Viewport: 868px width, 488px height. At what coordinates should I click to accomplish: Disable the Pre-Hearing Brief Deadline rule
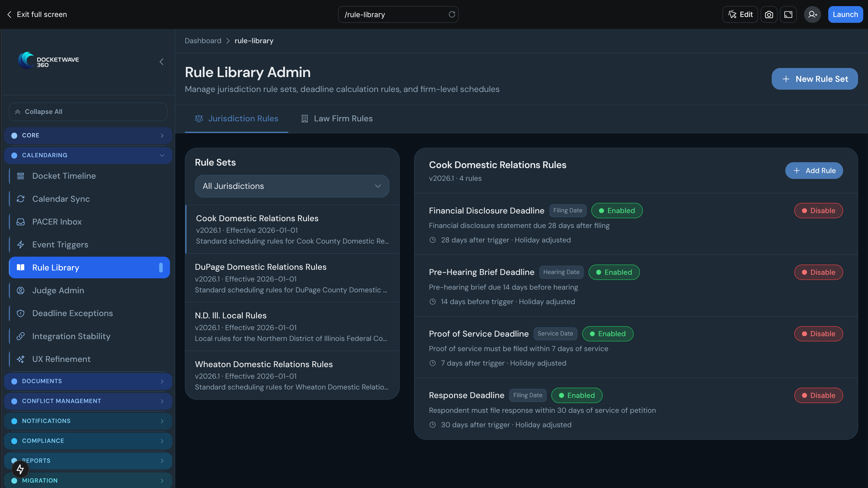pyautogui.click(x=818, y=272)
